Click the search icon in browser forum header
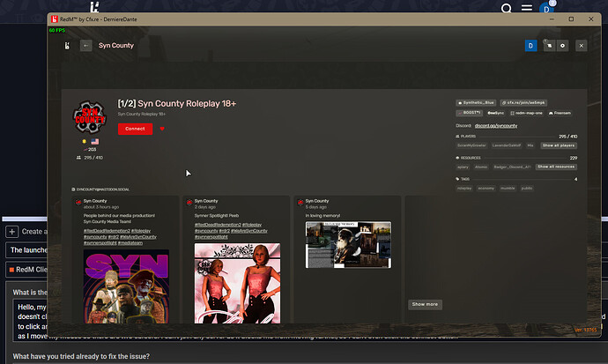This screenshot has width=608, height=364. (x=506, y=8)
